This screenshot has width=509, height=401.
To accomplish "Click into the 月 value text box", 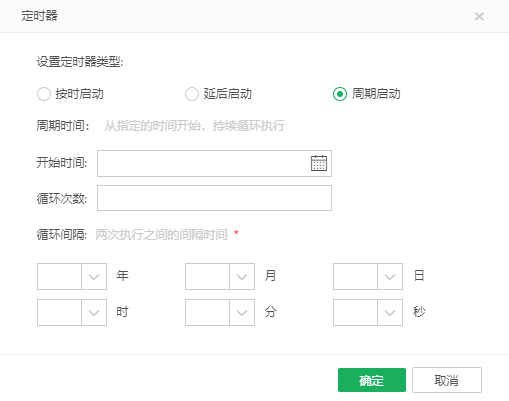I will 207,276.
